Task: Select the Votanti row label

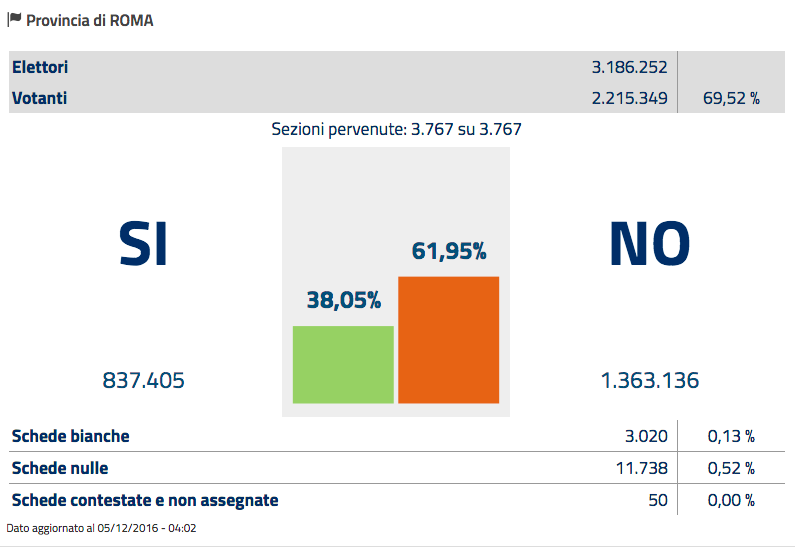Action: click(x=40, y=98)
